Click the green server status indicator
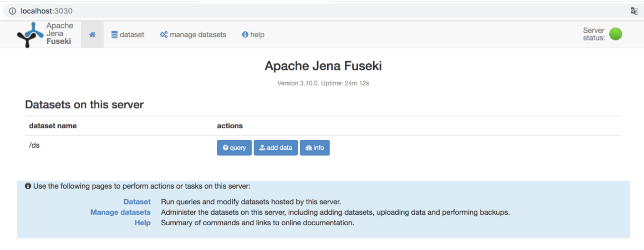This screenshot has width=644, height=250. [x=616, y=34]
